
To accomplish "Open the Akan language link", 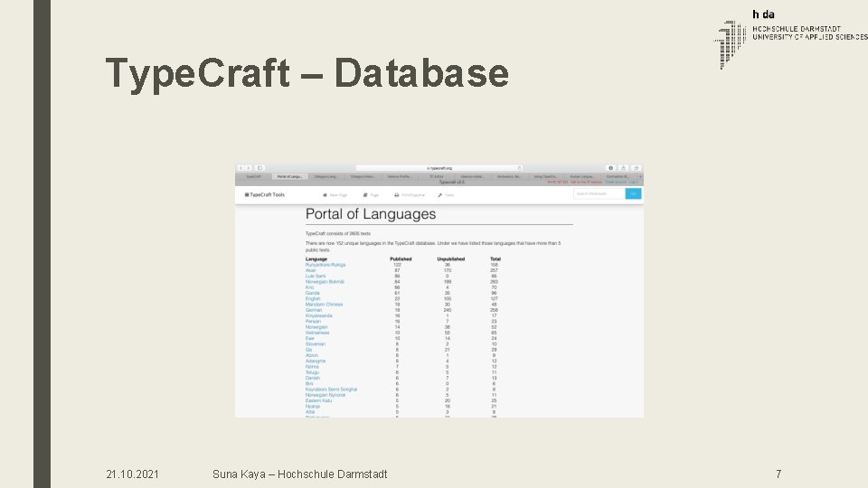I will [310, 270].
